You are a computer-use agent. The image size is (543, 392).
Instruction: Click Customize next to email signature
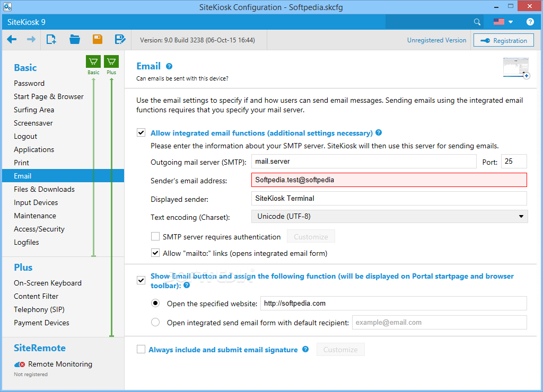[x=340, y=350]
